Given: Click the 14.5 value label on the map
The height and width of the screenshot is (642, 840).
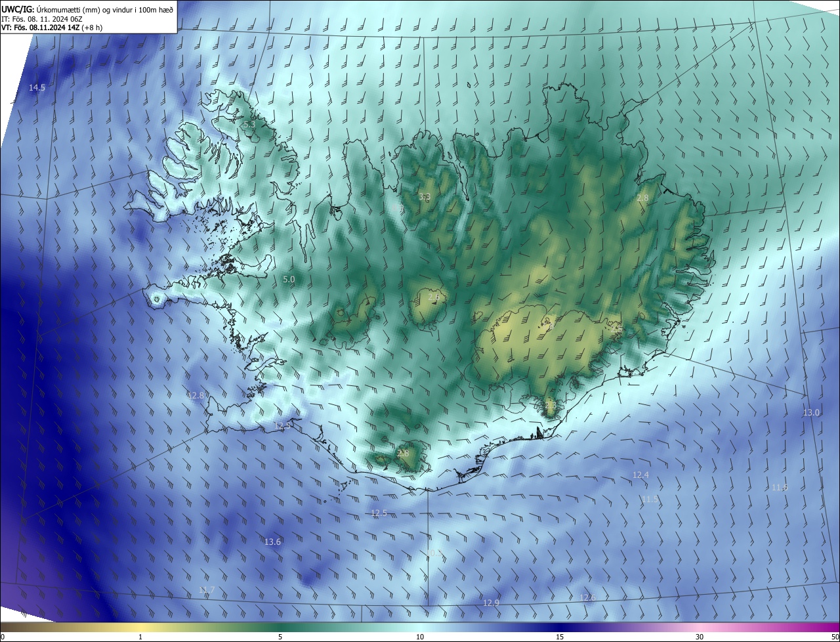Looking at the screenshot, I should point(37,88).
